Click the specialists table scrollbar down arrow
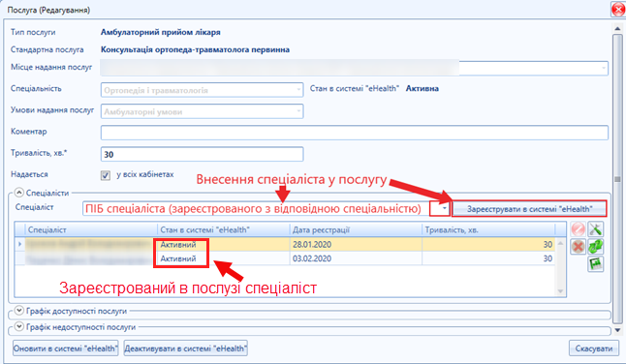This screenshot has height=364, width=626. pyautogui.click(x=560, y=291)
